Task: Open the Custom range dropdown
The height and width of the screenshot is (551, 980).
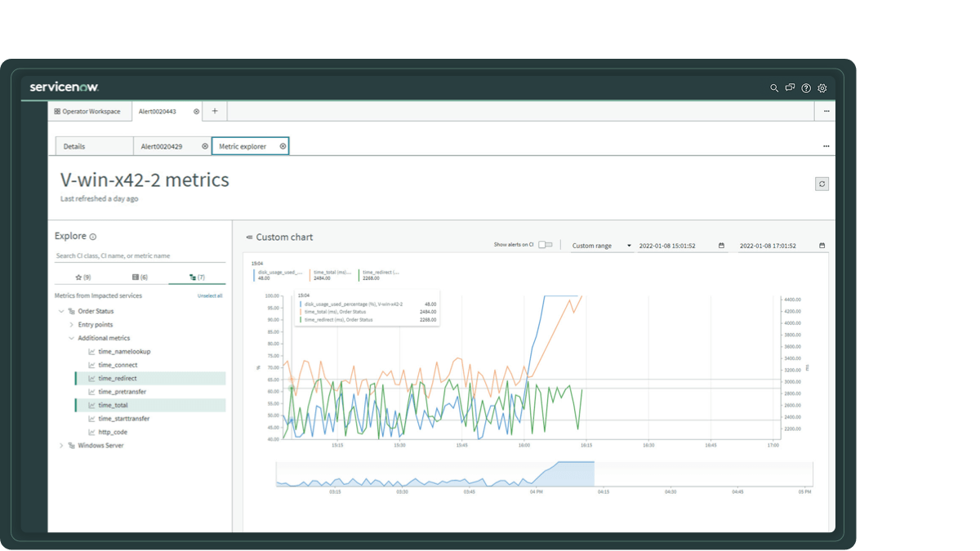Action: pyautogui.click(x=601, y=245)
